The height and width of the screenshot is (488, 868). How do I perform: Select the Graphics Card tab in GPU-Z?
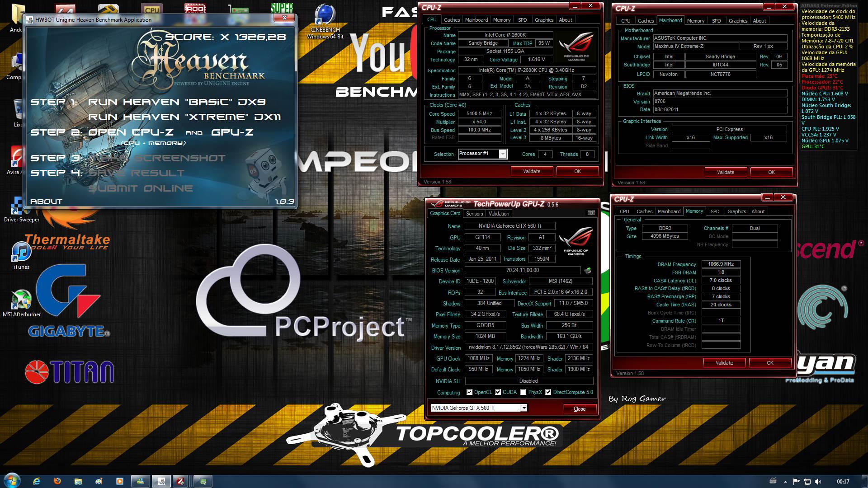(445, 213)
